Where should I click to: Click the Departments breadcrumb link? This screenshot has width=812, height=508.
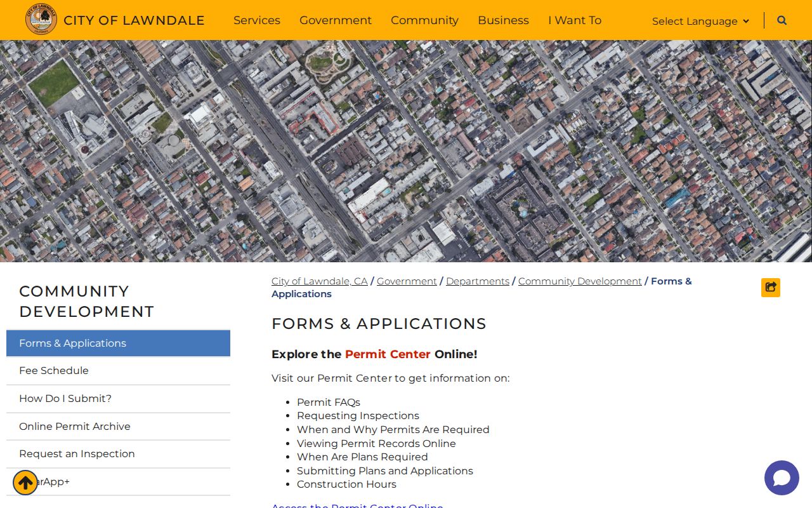coord(478,281)
